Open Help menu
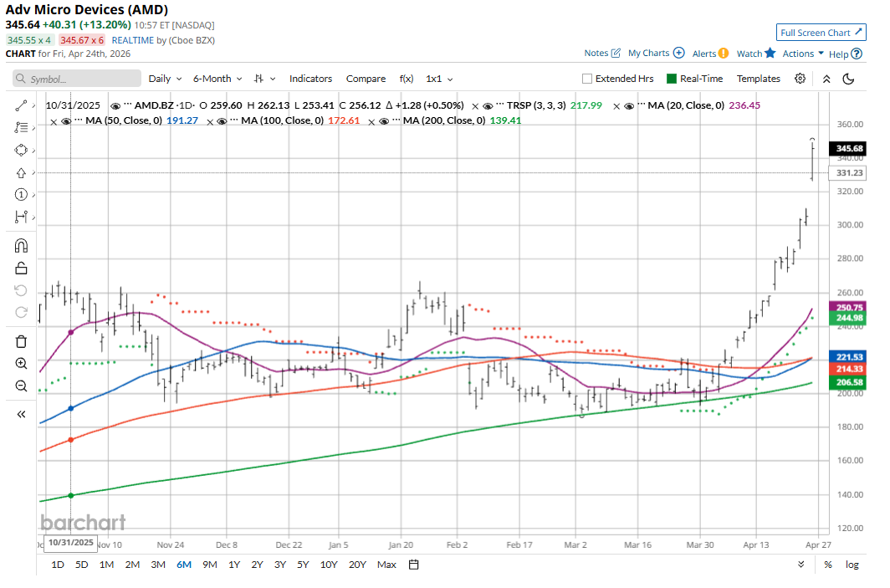The width and height of the screenshot is (890, 588). point(845,54)
